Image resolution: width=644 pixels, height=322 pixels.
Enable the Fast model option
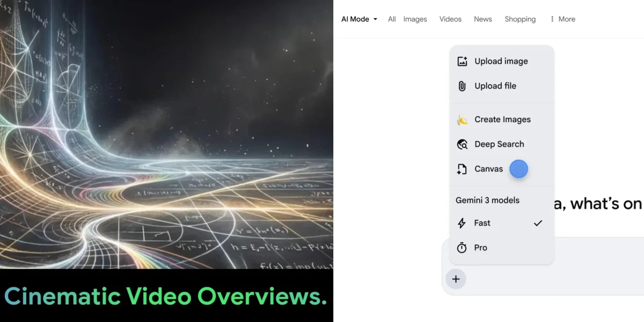(x=481, y=223)
